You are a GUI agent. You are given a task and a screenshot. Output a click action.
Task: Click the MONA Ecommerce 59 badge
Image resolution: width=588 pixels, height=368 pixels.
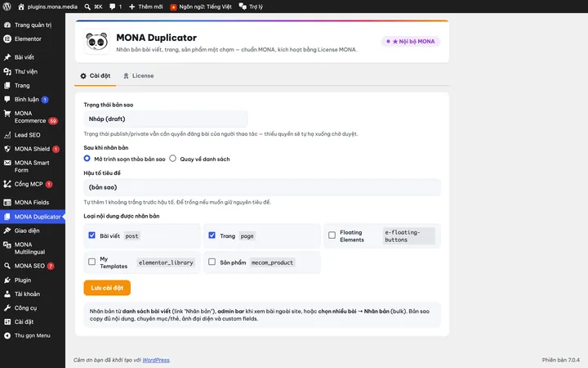(53, 121)
